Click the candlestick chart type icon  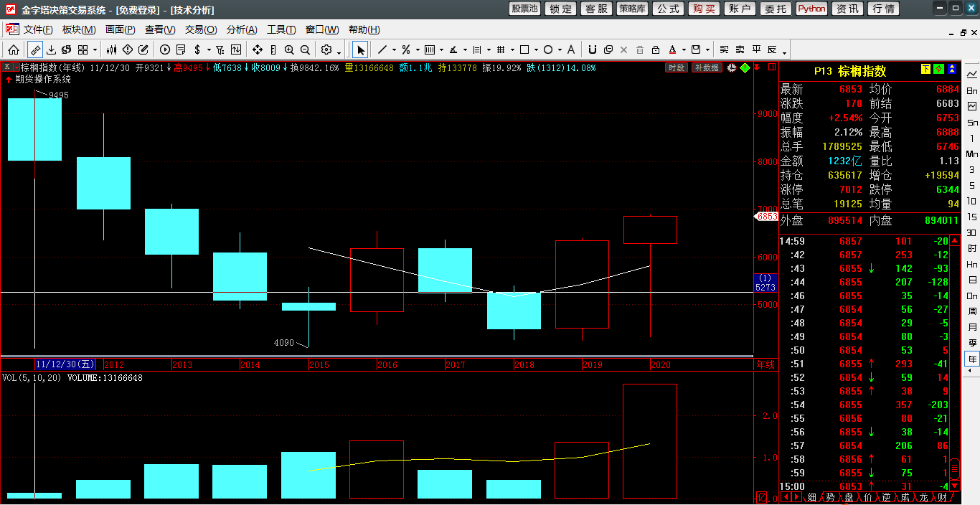tap(111, 49)
